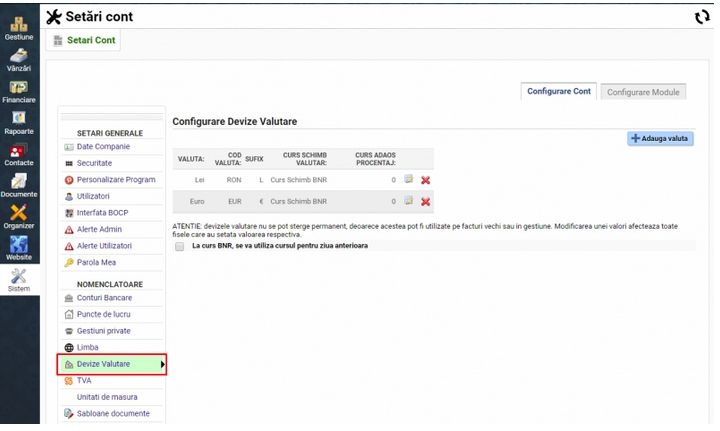Open the Conturi Bancare nomenclator
Viewport: 720px width, 431px height.
104,298
